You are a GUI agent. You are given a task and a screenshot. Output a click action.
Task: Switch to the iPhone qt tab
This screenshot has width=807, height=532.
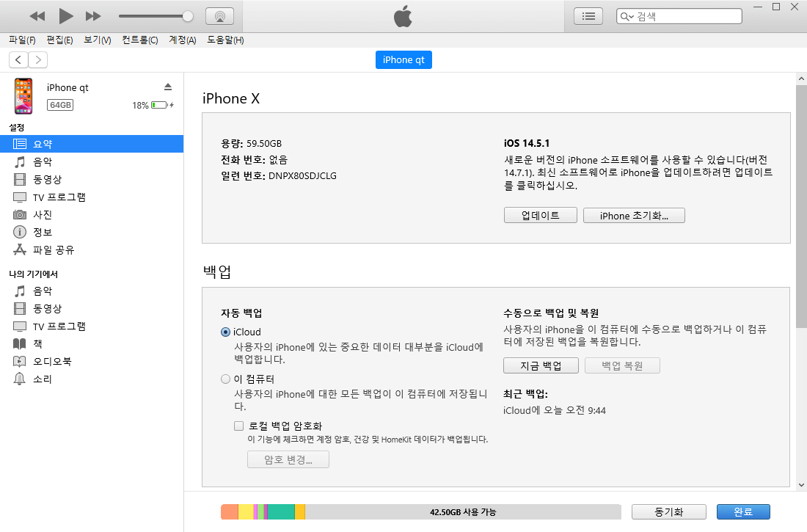coord(403,59)
